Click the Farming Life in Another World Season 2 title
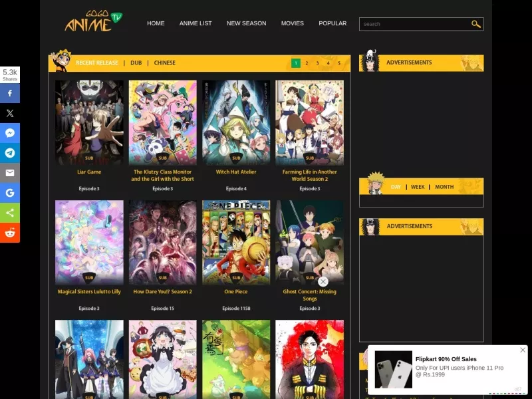The width and height of the screenshot is (532, 399). click(309, 176)
